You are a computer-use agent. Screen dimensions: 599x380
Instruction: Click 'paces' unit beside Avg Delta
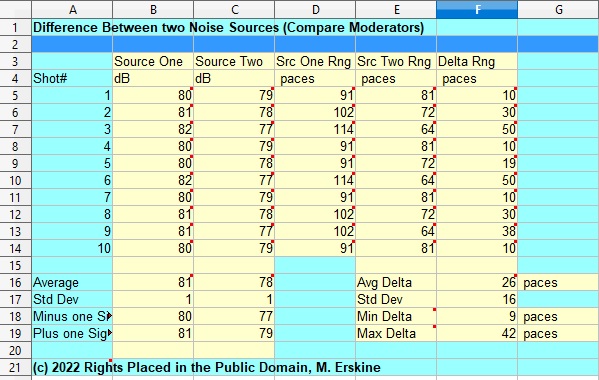[559, 282]
